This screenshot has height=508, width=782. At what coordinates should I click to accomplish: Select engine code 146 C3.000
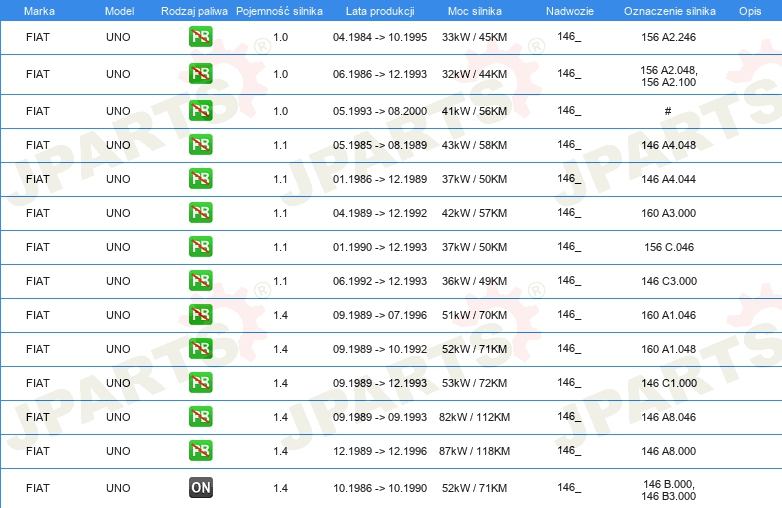669,281
